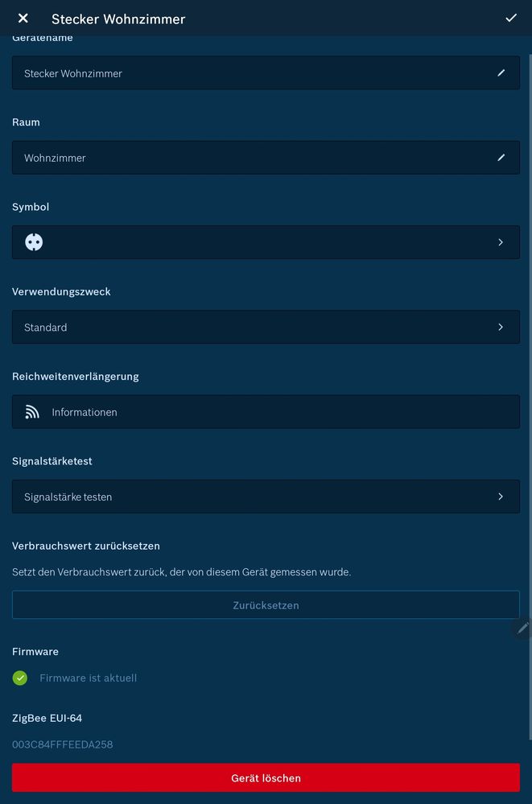Close the Stecker Wohnzimmer settings via X icon
532x804 pixels.
coord(22,18)
